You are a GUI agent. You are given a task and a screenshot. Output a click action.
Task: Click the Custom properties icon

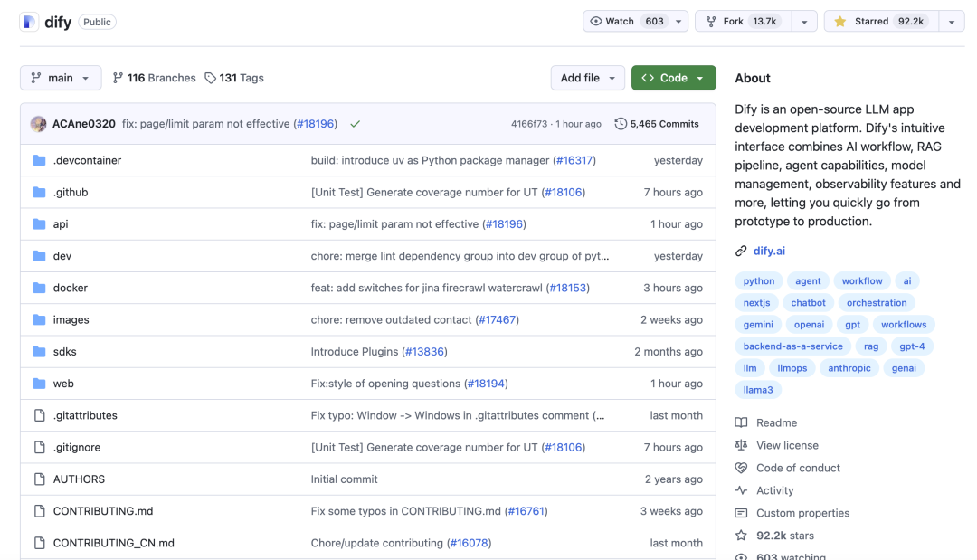pos(741,513)
